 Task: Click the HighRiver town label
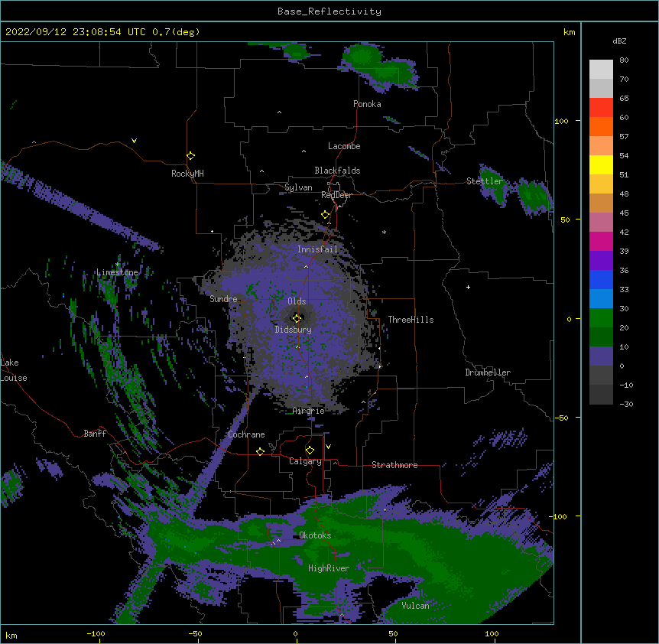point(329,568)
